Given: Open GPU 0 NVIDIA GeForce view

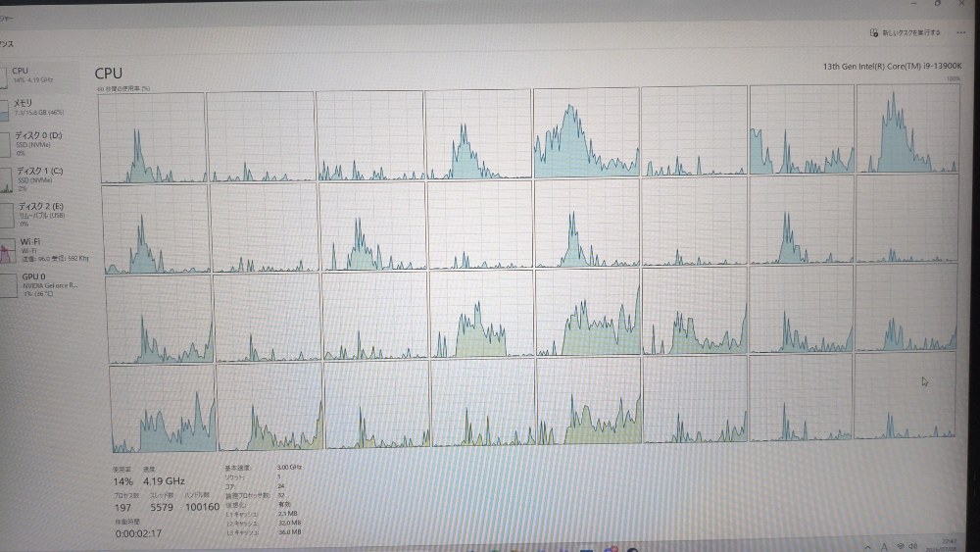Looking at the screenshot, I should 42,284.
